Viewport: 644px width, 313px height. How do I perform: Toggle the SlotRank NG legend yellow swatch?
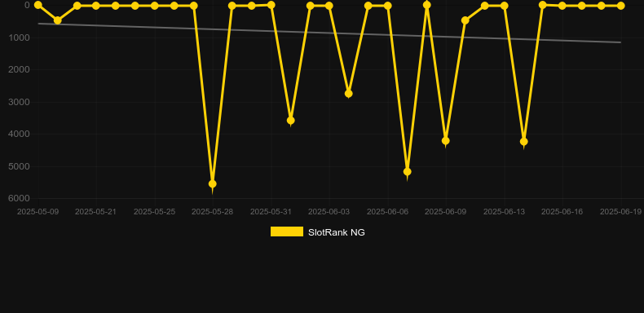(x=287, y=231)
